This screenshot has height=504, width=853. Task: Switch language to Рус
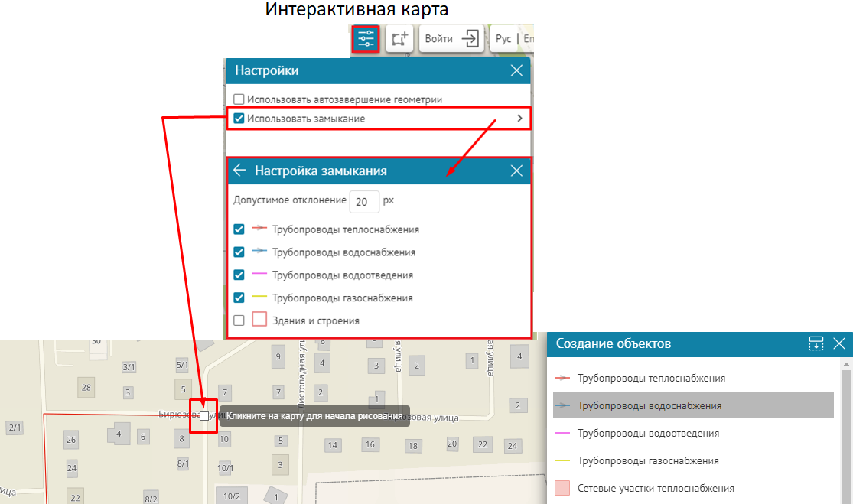503,39
